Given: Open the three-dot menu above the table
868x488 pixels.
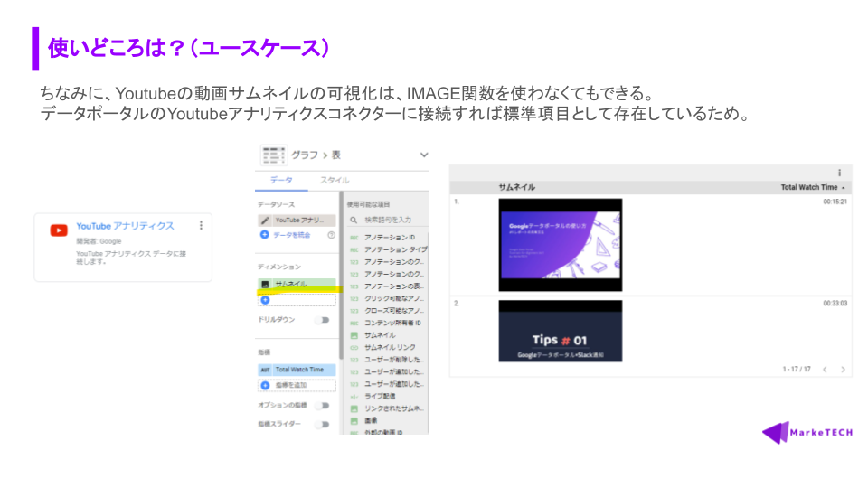Looking at the screenshot, I should coord(839,173).
